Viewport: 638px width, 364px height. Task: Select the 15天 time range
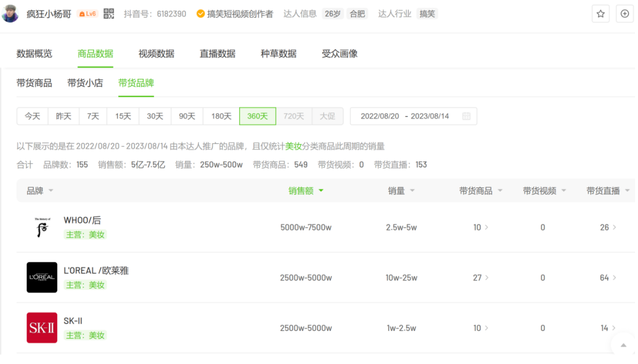(123, 117)
